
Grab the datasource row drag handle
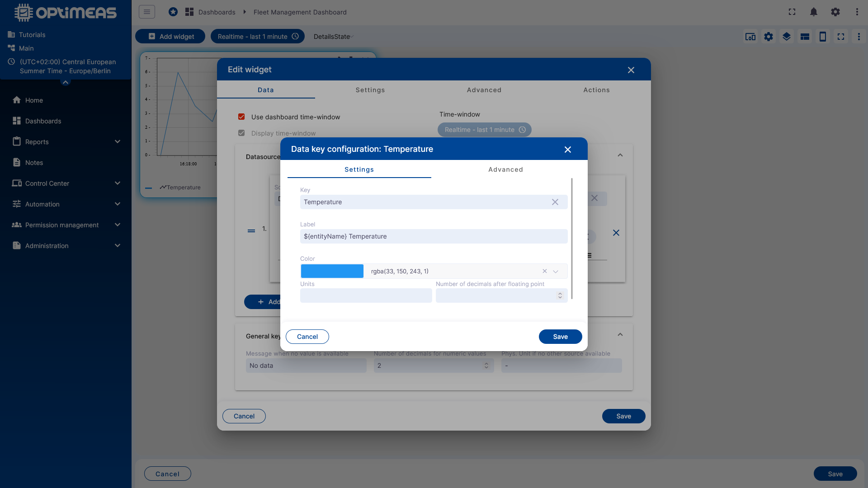coord(251,231)
